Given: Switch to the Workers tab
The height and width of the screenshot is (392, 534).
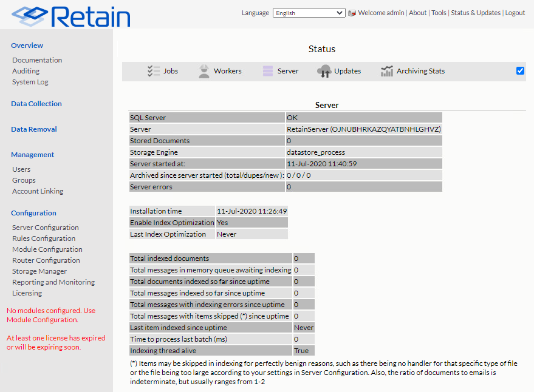Looking at the screenshot, I should pos(227,71).
